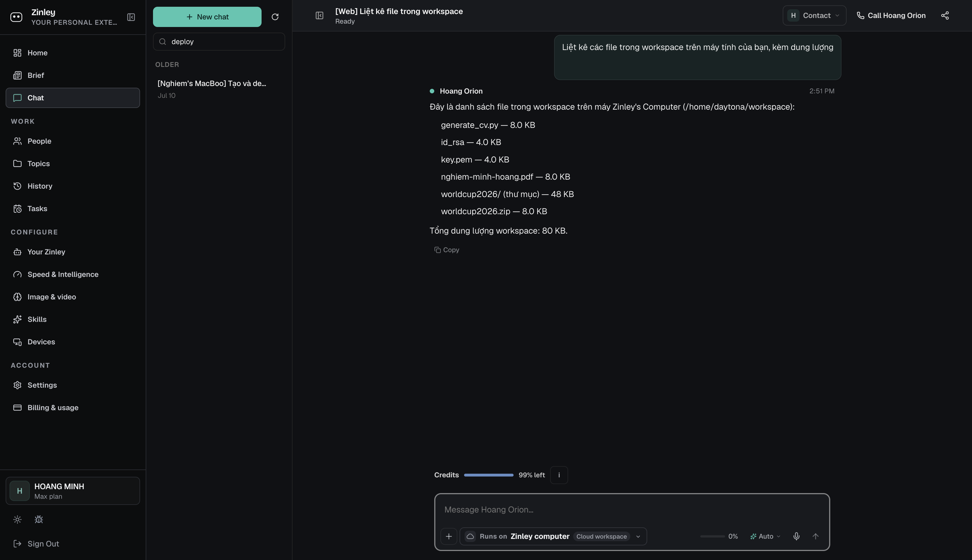Open the Auto model dropdown
972x560 pixels.
pyautogui.click(x=765, y=536)
